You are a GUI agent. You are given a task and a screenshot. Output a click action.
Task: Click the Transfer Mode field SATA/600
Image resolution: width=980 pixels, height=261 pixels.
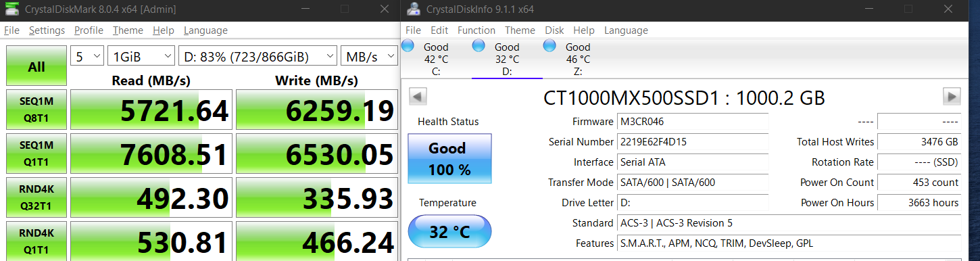coord(693,183)
